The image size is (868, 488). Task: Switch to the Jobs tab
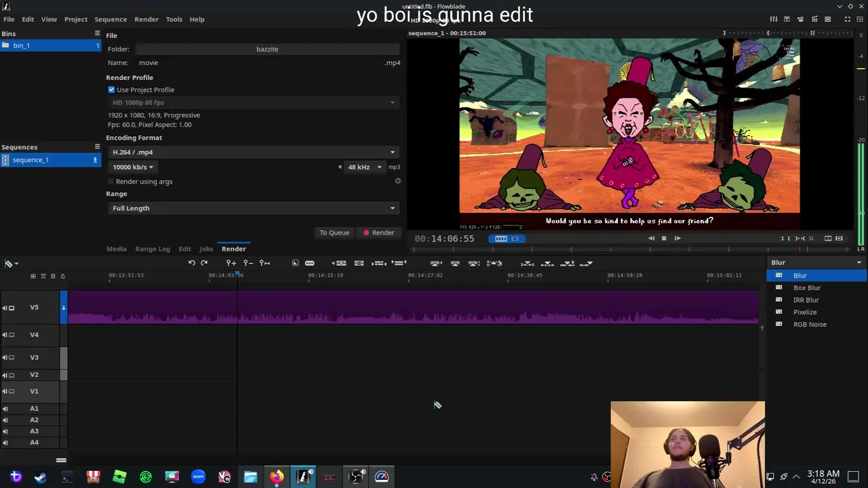[x=205, y=249]
